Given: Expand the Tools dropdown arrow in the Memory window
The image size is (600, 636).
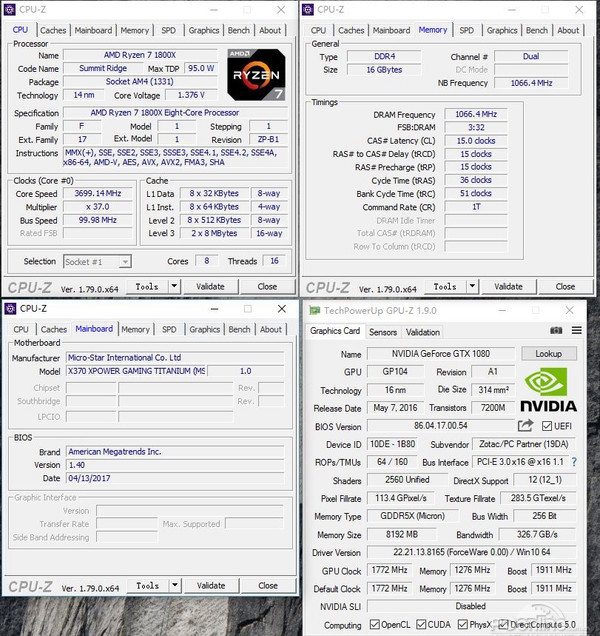Looking at the screenshot, I should pyautogui.click(x=472, y=286).
